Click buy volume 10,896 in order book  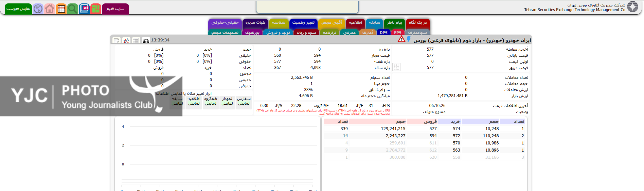point(492,150)
